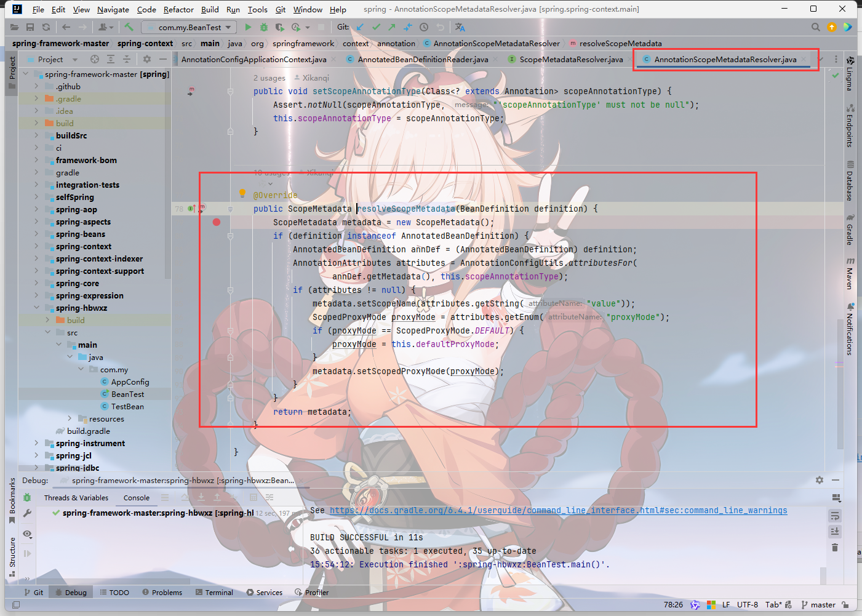This screenshot has height=616, width=862.
Task: Expand the .github folder
Action: (x=37, y=86)
